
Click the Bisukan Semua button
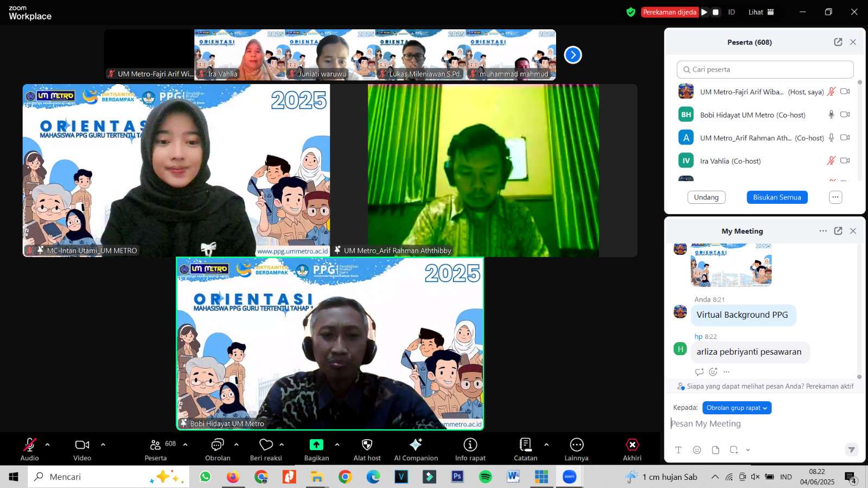point(777,197)
